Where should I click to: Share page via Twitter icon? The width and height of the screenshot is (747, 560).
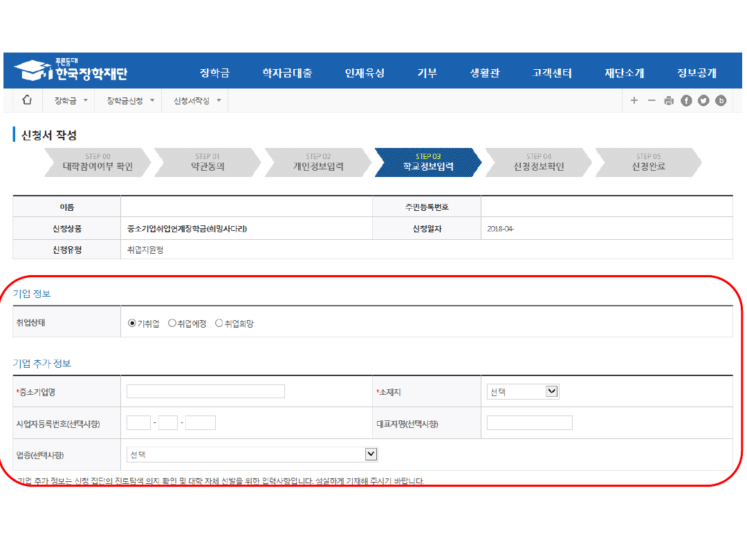703,101
